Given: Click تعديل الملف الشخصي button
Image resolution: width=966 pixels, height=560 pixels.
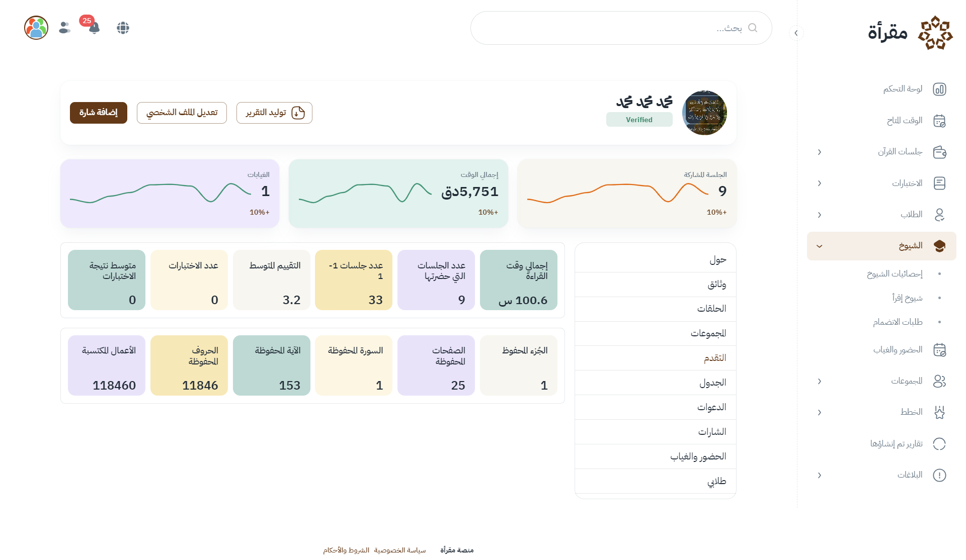Looking at the screenshot, I should point(182,113).
